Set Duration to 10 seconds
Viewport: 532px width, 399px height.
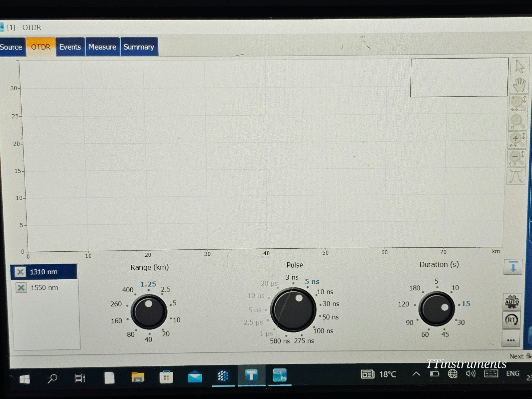(455, 288)
